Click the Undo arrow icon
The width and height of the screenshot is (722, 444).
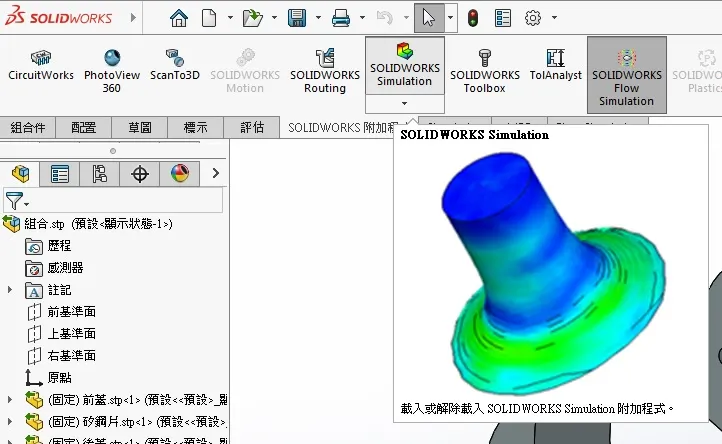point(384,18)
